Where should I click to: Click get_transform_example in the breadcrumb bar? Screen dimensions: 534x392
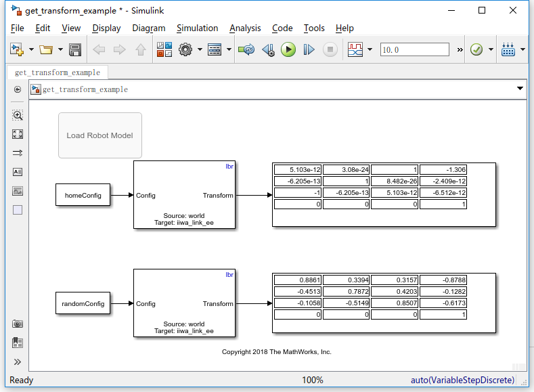coord(85,89)
